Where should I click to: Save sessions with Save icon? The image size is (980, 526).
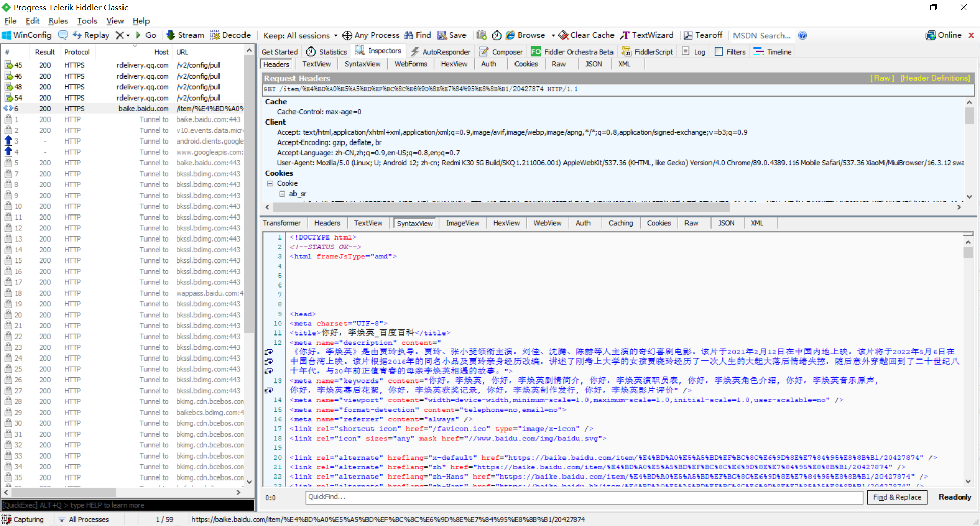451,35
